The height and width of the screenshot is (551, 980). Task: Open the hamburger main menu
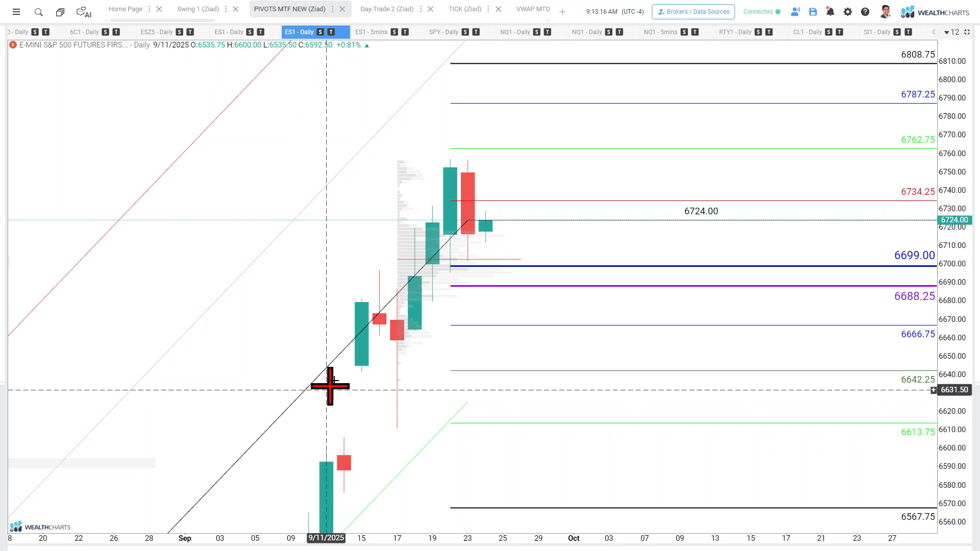(x=16, y=12)
